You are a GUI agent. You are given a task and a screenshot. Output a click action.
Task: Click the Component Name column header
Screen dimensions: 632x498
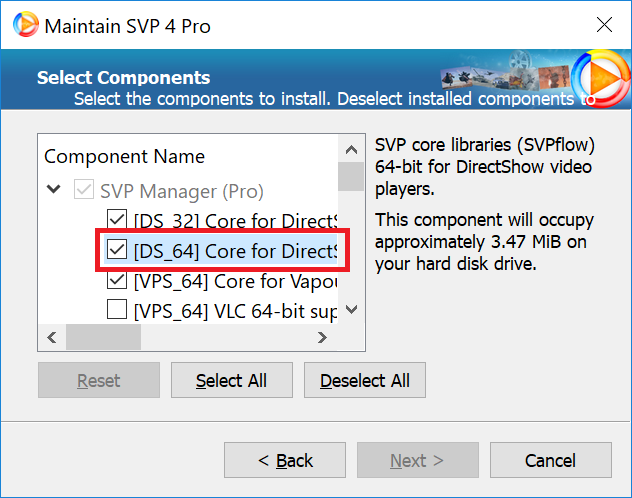pos(124,157)
